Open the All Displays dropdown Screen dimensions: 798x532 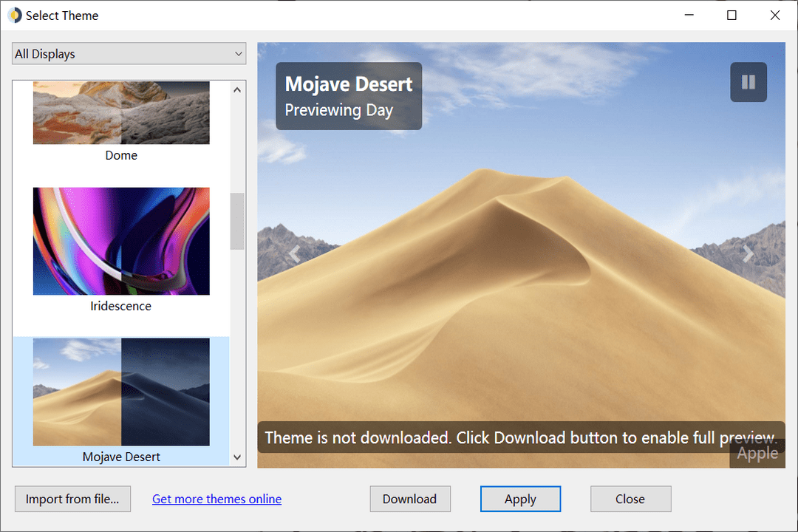click(x=129, y=53)
